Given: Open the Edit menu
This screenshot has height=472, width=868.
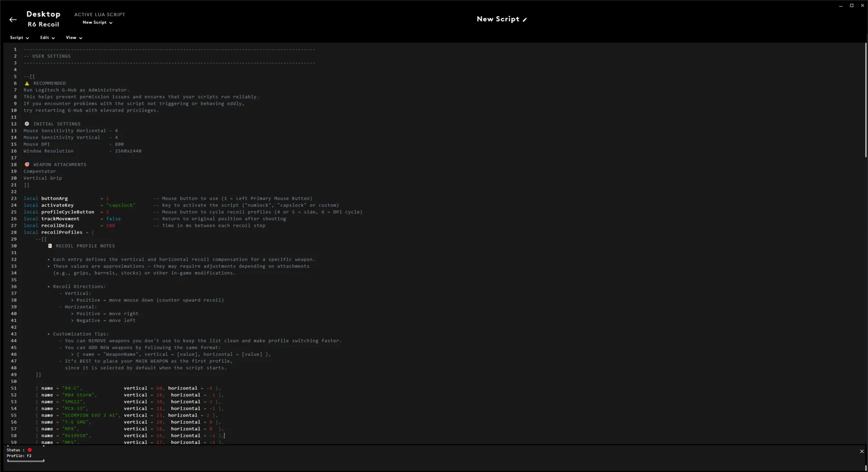Looking at the screenshot, I should tap(47, 38).
